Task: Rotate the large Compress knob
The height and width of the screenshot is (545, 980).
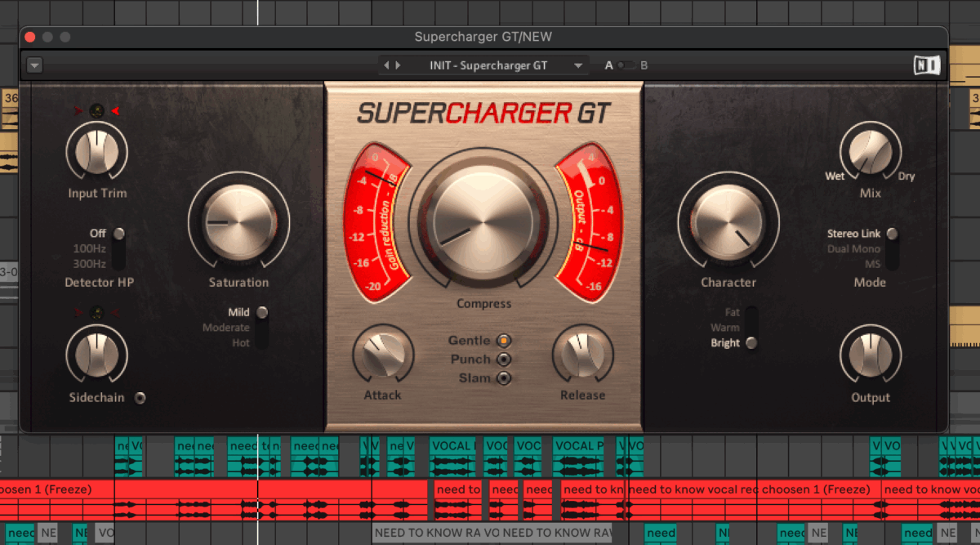Action: coord(483,222)
